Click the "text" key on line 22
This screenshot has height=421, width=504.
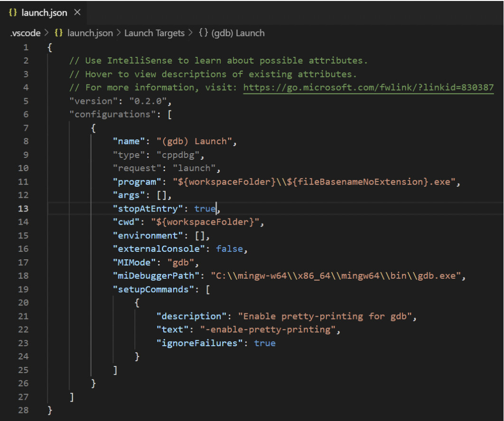coord(172,329)
